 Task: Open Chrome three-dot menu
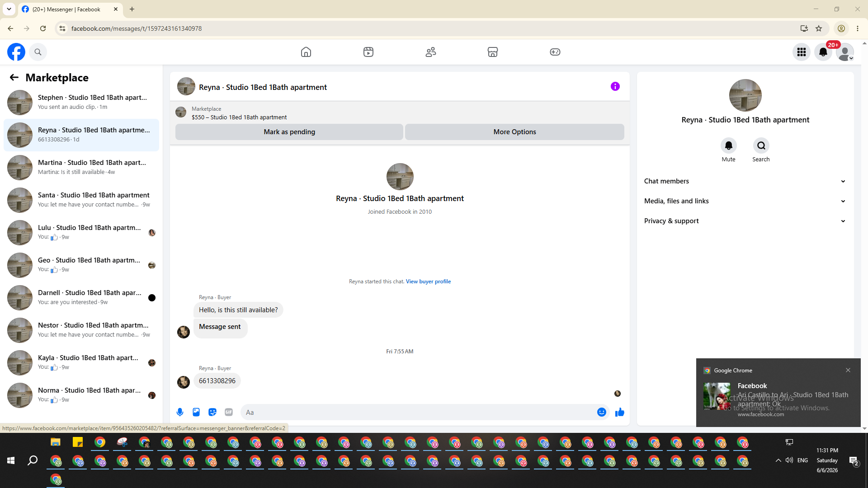click(x=858, y=28)
